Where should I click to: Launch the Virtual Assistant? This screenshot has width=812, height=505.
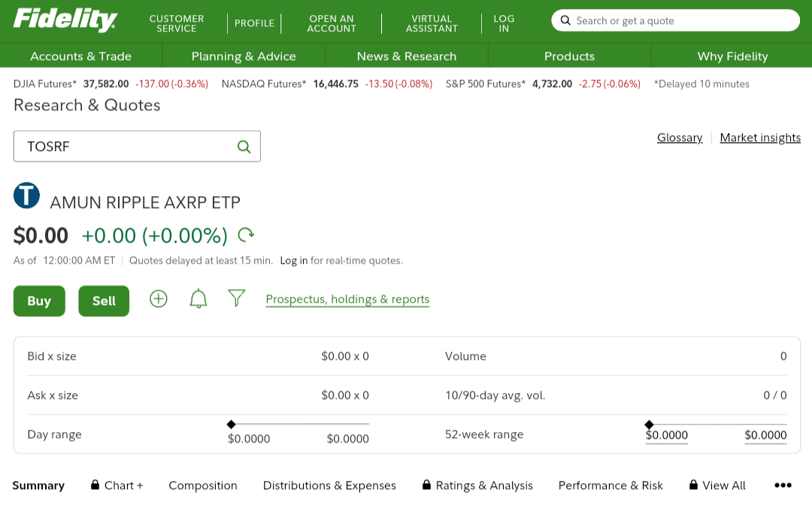(x=432, y=23)
